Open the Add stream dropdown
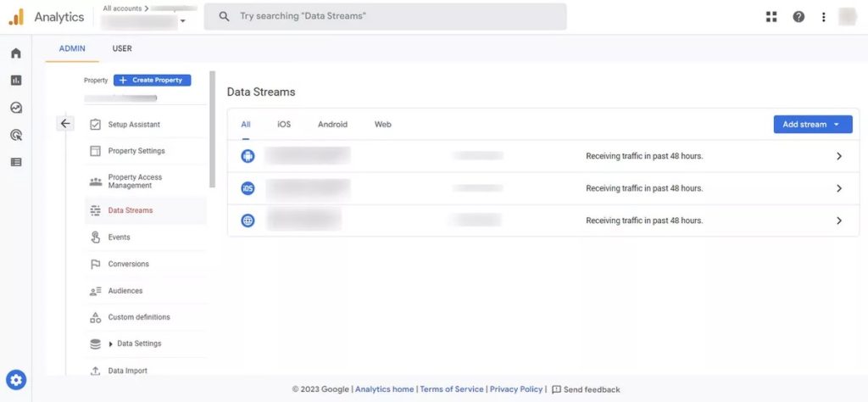 [812, 125]
